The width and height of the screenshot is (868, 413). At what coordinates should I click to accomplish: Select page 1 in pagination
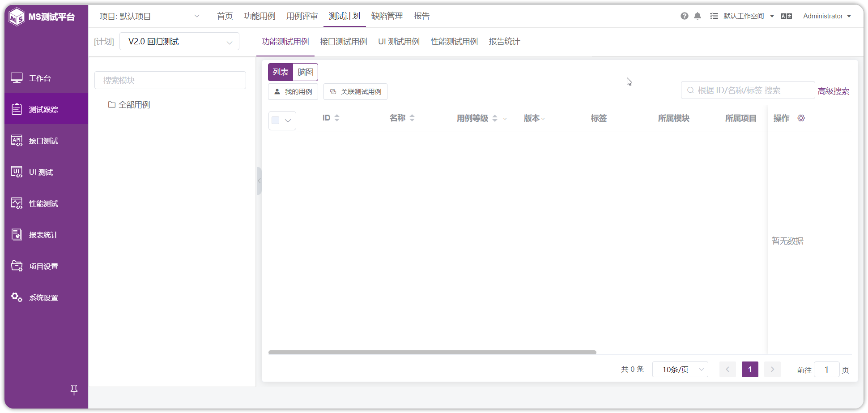[750, 370]
